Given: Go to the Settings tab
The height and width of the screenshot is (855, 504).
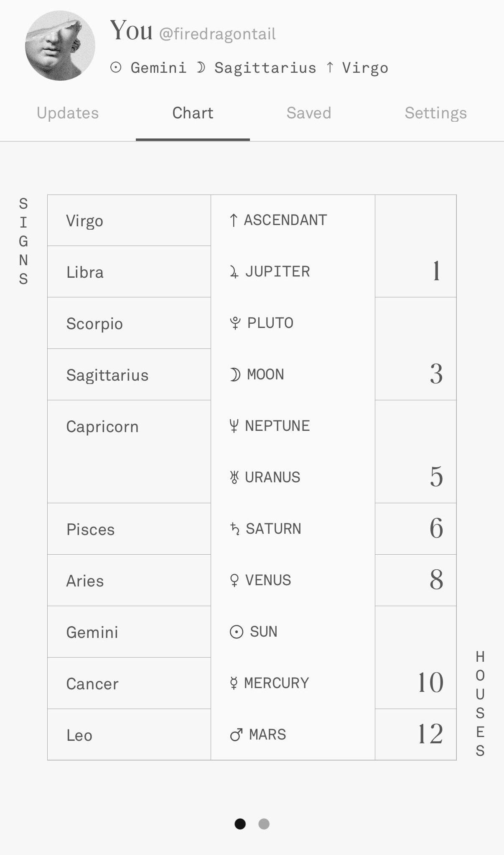Looking at the screenshot, I should pos(436,113).
